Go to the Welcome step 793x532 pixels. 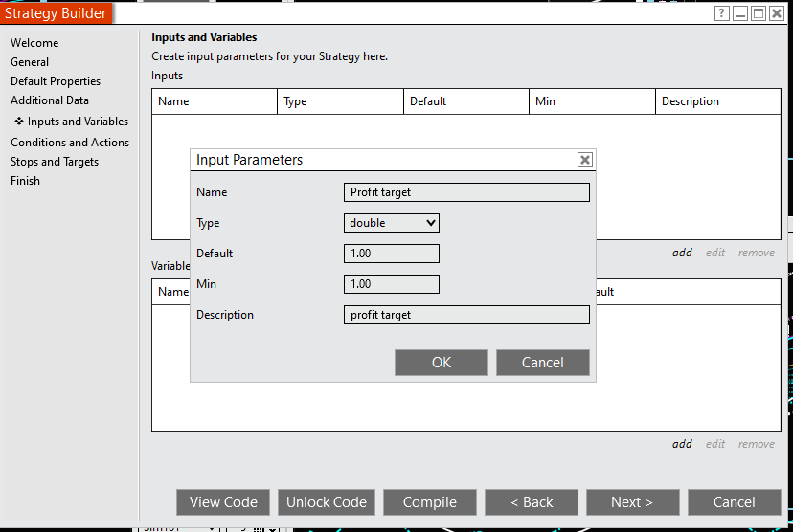(x=34, y=43)
